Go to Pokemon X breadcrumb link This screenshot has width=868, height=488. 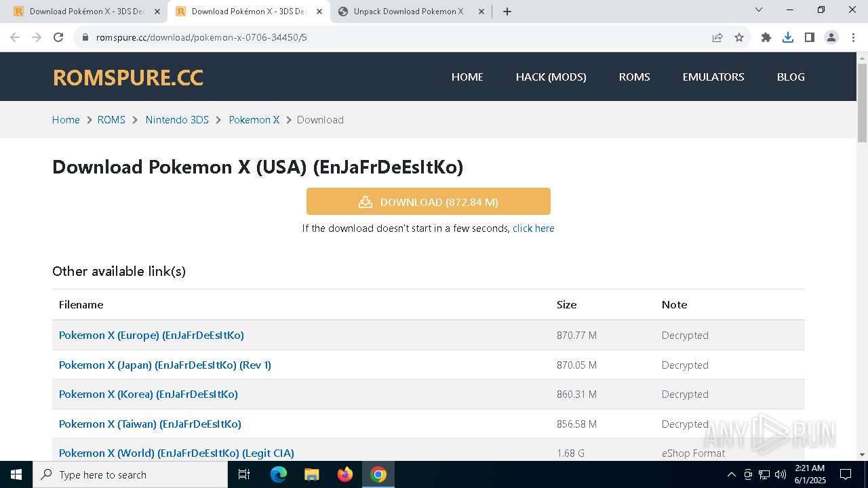click(x=254, y=120)
